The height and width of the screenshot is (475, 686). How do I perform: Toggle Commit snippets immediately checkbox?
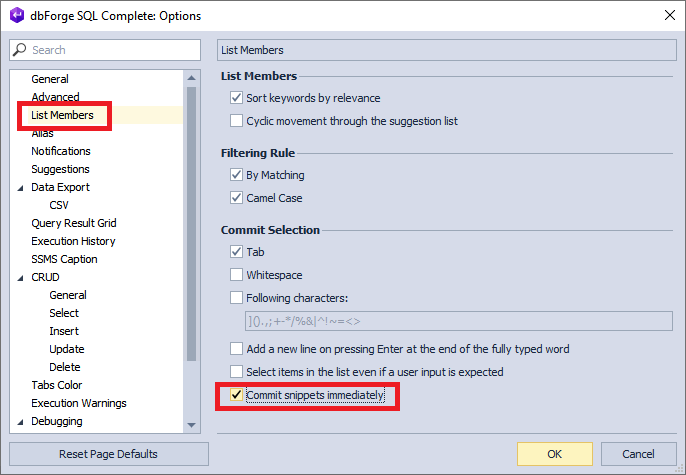click(x=236, y=395)
